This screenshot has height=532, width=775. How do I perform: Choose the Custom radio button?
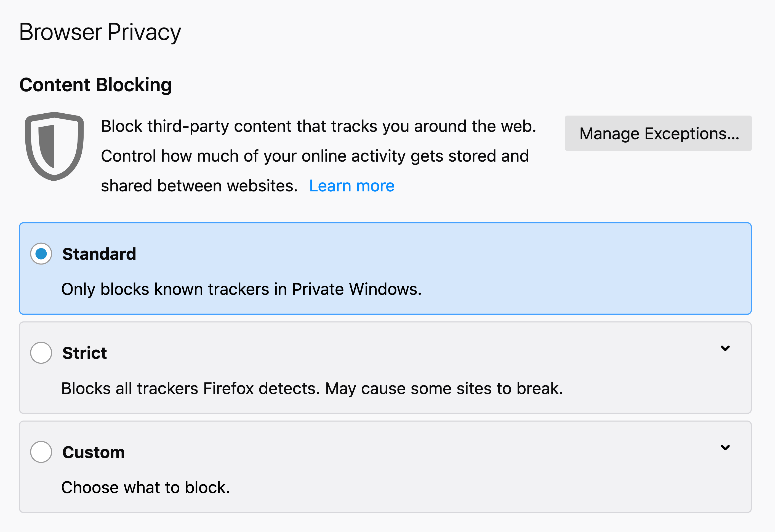click(x=41, y=452)
